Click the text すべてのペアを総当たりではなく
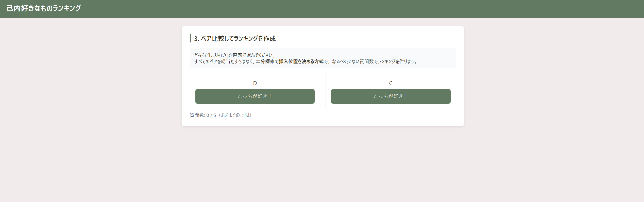644x202 pixels. [x=224, y=61]
